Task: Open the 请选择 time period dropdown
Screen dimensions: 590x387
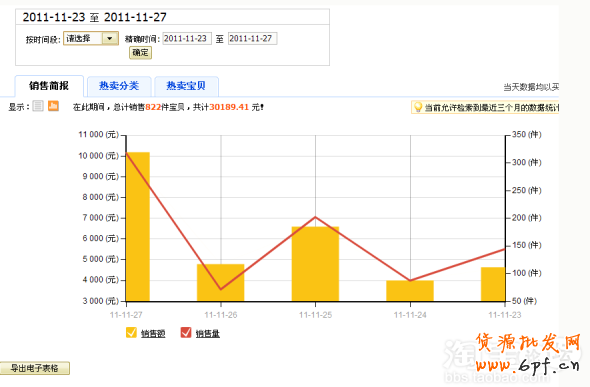Action: (91, 38)
